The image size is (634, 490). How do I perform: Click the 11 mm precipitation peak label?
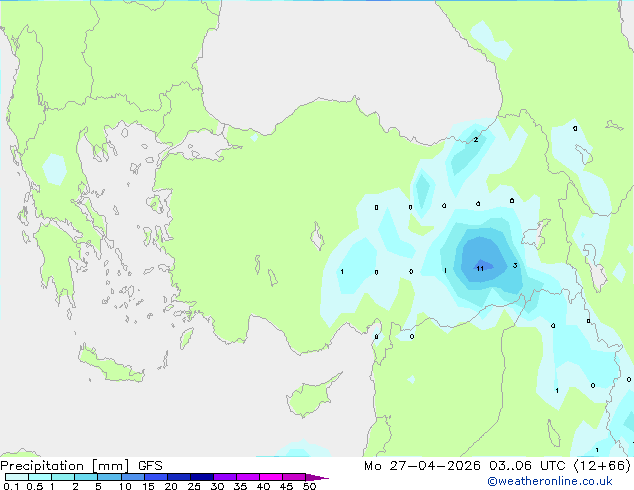coord(480,268)
